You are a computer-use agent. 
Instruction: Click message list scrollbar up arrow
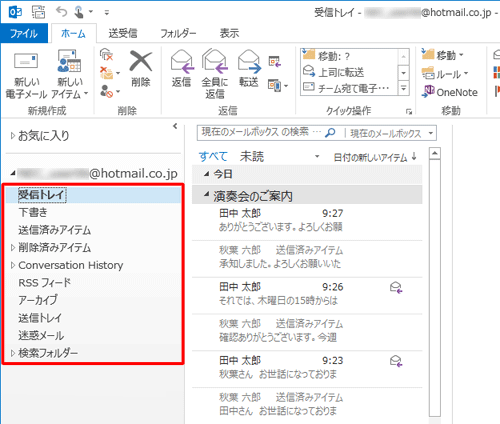[435, 153]
